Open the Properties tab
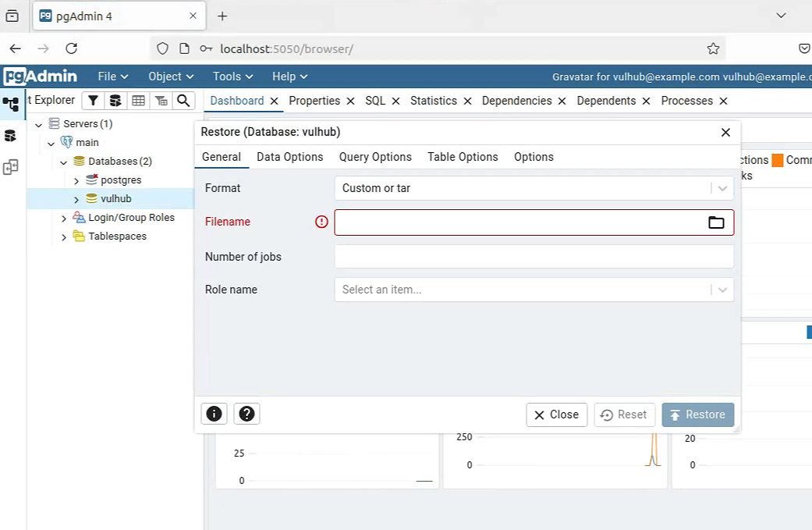This screenshot has width=812, height=530. [314, 101]
